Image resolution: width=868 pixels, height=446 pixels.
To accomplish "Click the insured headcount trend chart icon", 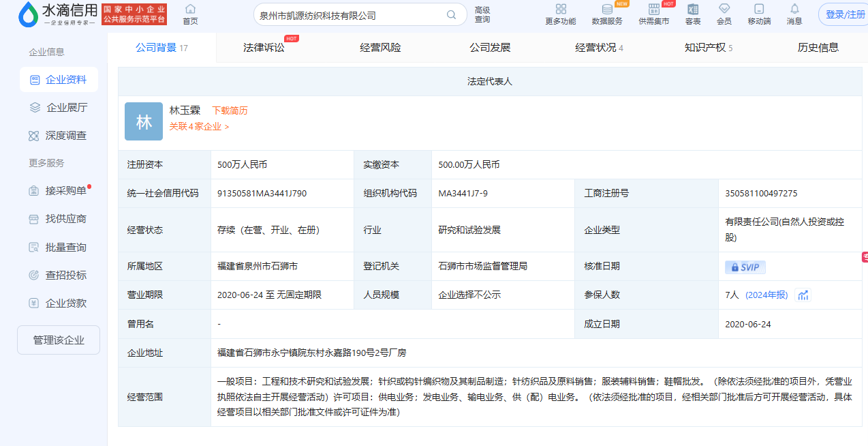I will pyautogui.click(x=803, y=295).
